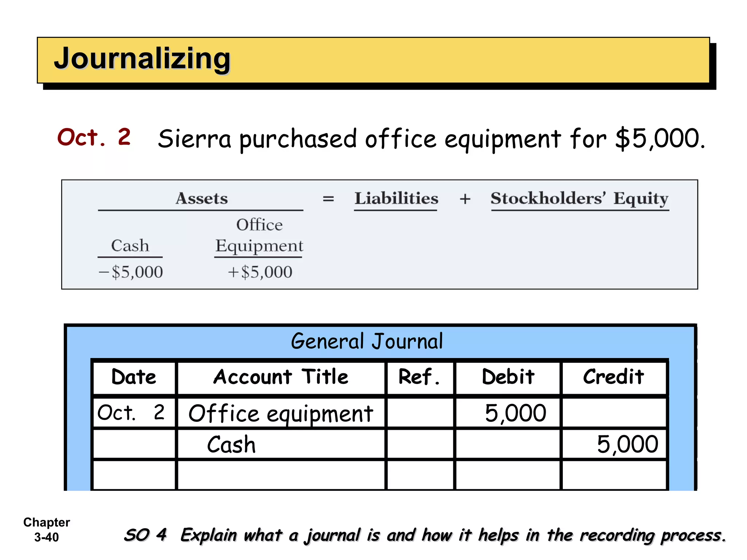The height and width of the screenshot is (560, 747).
Task: Select the sentence 'Sierra purchased office equipment for $5,000.'
Action: tap(431, 139)
